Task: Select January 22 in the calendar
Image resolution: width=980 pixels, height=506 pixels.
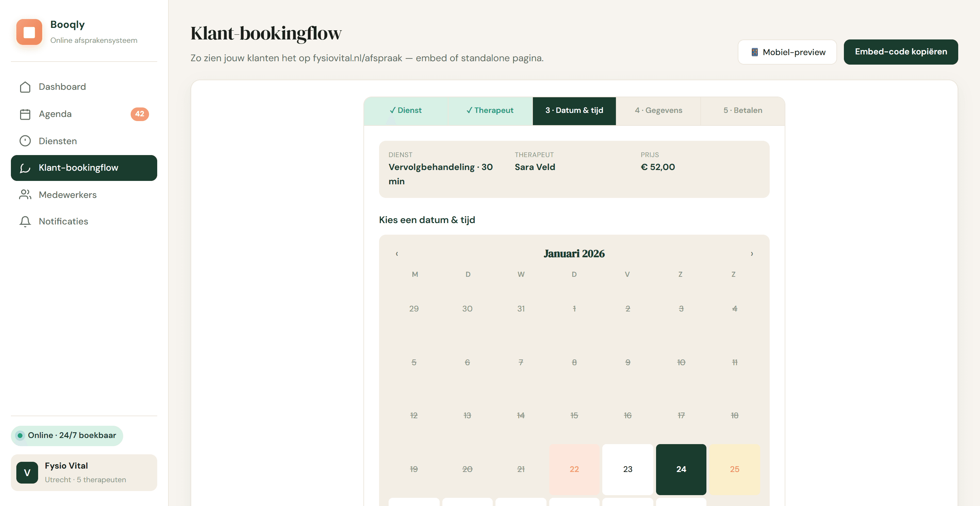Action: coord(574,469)
